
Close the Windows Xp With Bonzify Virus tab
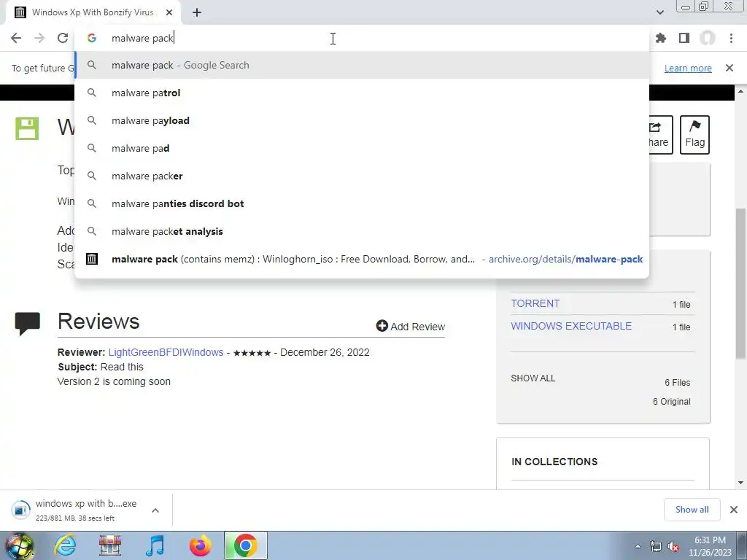coord(169,13)
